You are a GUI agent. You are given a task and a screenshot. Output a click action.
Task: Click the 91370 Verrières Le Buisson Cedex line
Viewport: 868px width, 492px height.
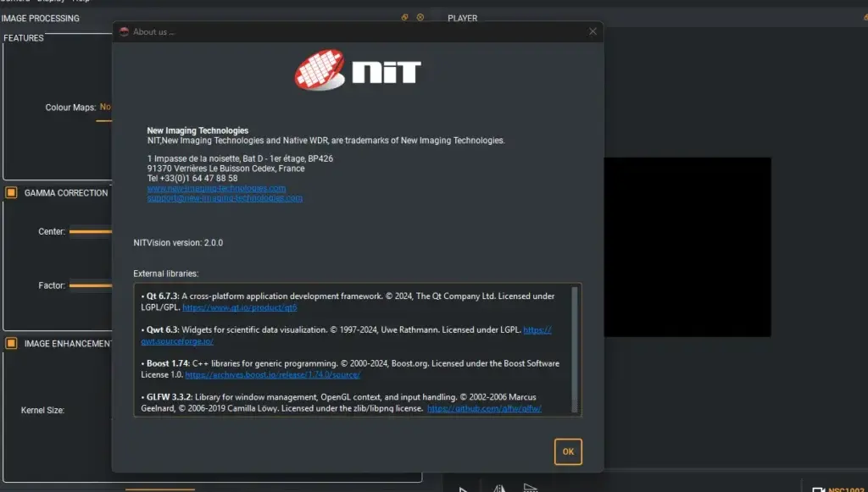[225, 169]
